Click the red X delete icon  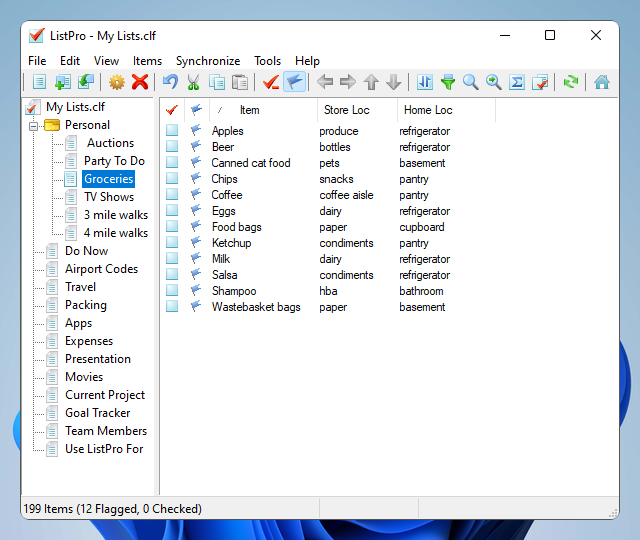pyautogui.click(x=140, y=82)
